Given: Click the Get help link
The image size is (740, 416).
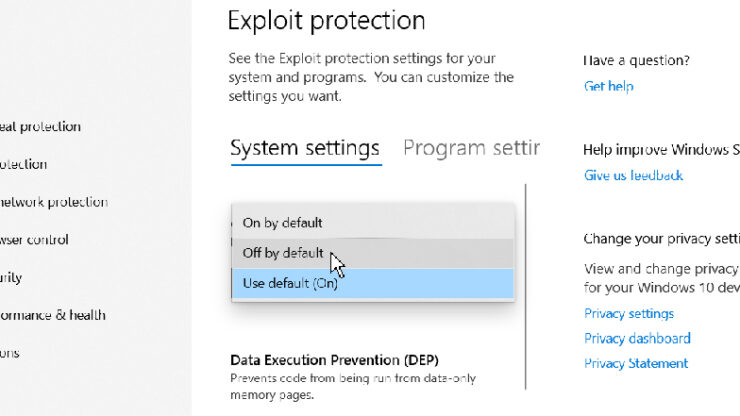Looking at the screenshot, I should click(x=608, y=87).
